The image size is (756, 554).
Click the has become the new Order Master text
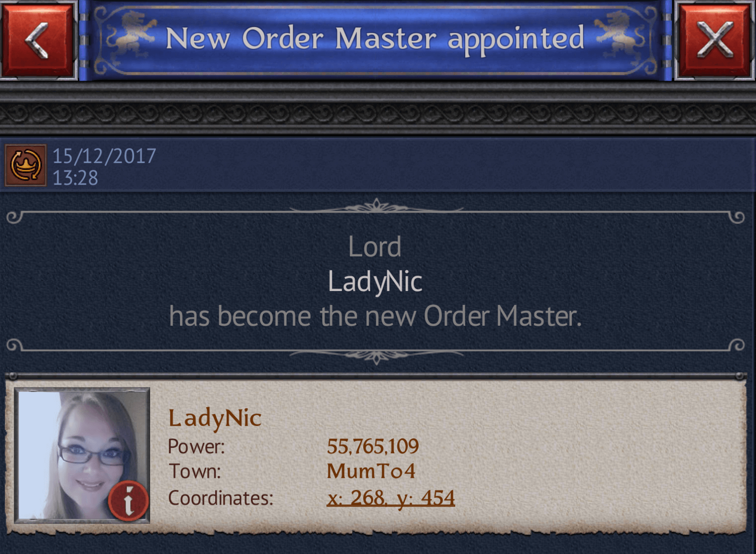(x=375, y=316)
